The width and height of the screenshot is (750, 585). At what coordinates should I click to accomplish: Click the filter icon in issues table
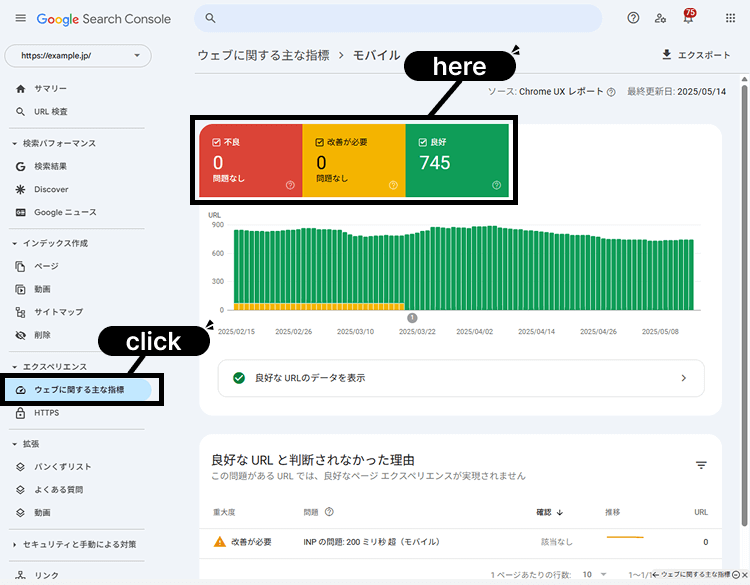(x=701, y=465)
